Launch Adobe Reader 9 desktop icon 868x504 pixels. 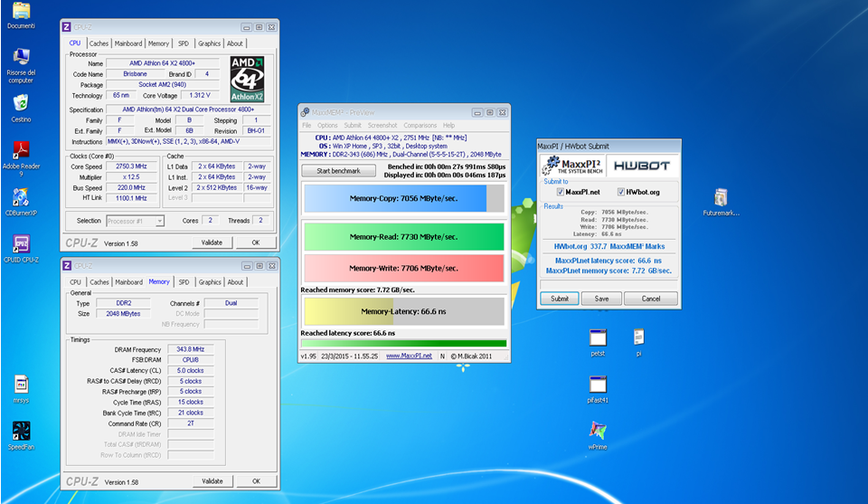click(21, 157)
